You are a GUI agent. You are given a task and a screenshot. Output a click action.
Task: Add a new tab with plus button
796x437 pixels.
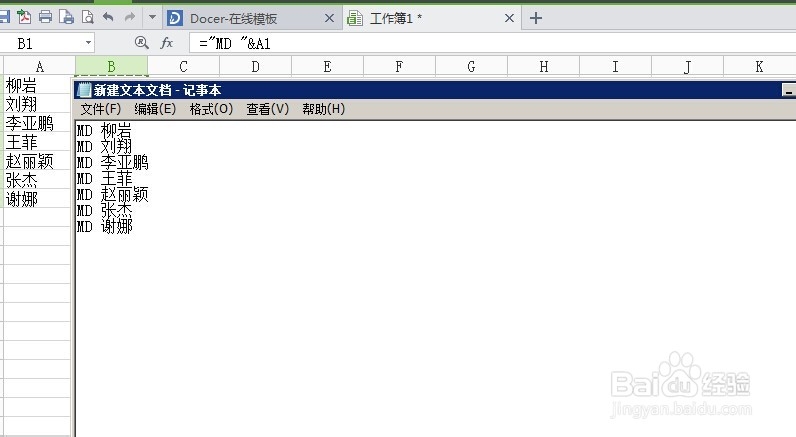pyautogui.click(x=536, y=18)
